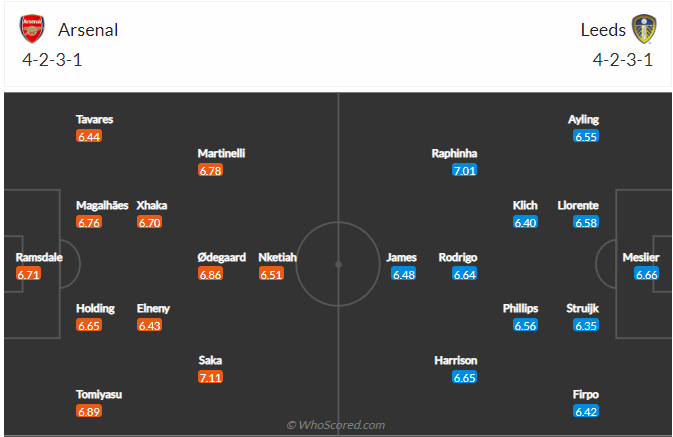The height and width of the screenshot is (437, 673).
Task: Select goalkeeper Ramsdale
Action: [x=38, y=257]
